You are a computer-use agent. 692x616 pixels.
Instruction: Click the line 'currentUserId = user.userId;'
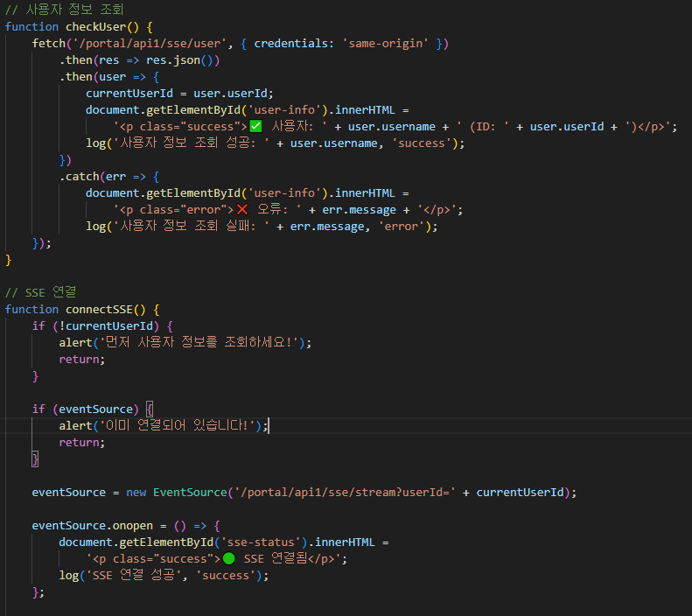click(179, 94)
